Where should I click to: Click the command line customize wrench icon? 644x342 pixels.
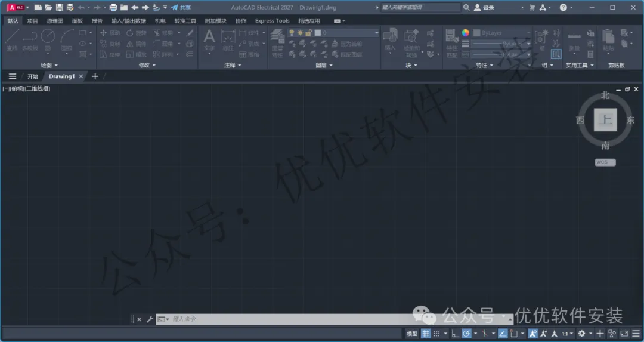click(150, 319)
